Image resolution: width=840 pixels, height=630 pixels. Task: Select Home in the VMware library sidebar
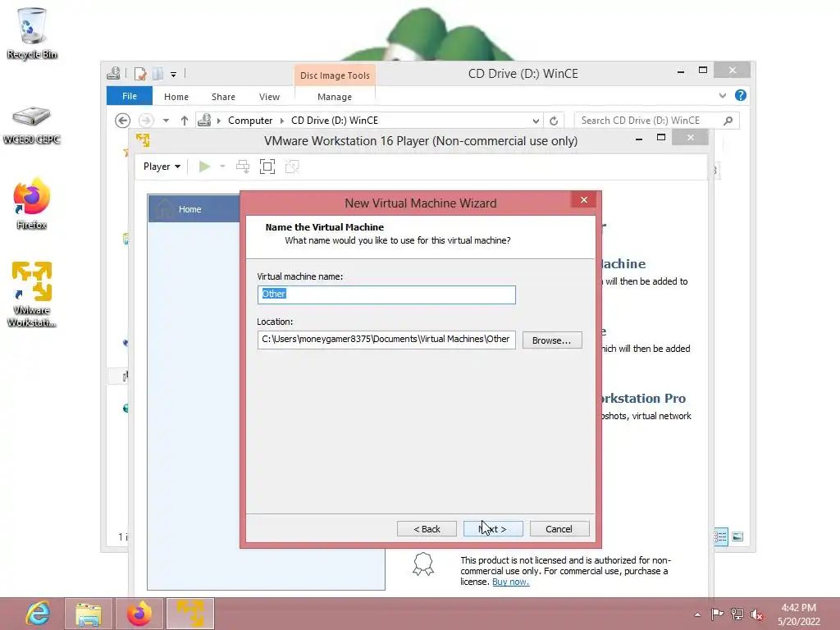[x=194, y=209]
